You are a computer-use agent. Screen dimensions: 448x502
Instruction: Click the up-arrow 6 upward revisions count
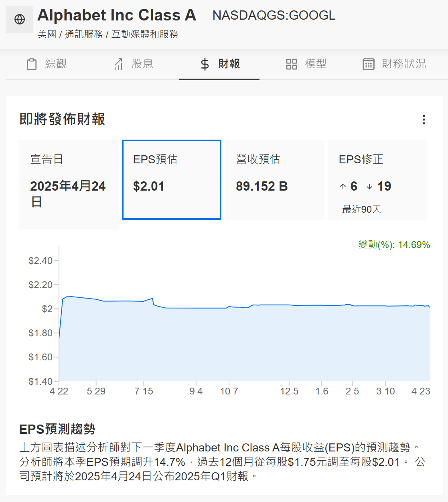(349, 186)
